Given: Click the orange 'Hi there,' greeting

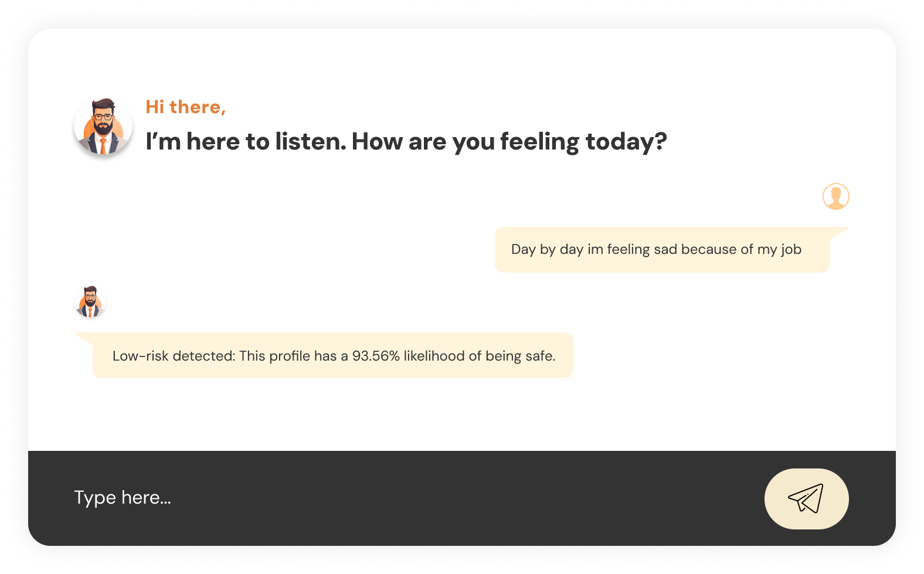Looking at the screenshot, I should pyautogui.click(x=185, y=107).
